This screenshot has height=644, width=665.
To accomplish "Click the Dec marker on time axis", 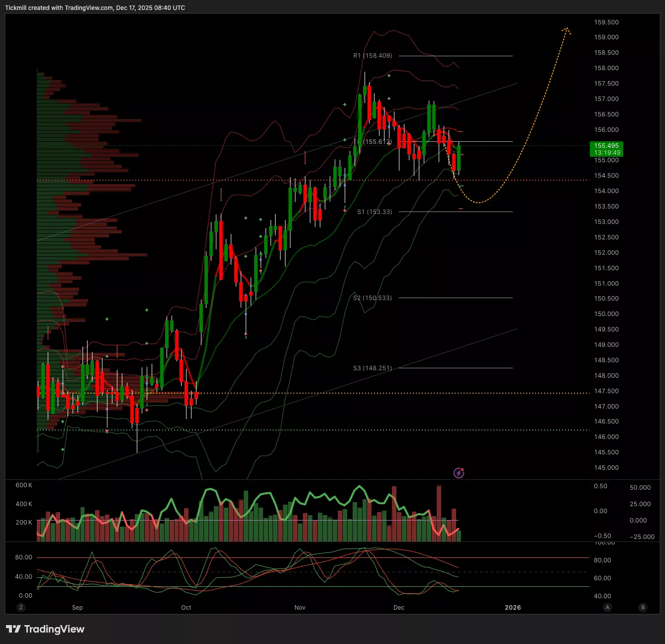I will click(x=399, y=607).
